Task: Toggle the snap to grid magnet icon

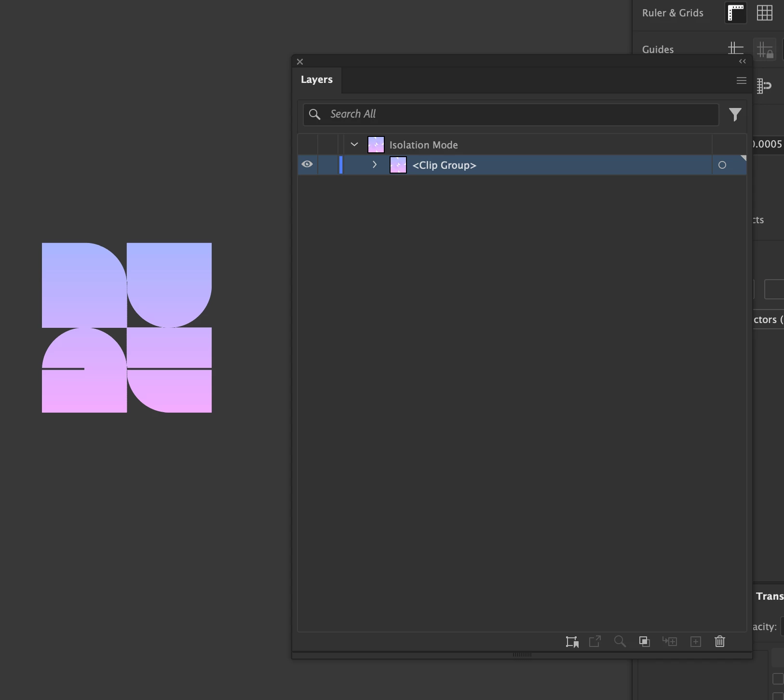Action: tap(764, 86)
